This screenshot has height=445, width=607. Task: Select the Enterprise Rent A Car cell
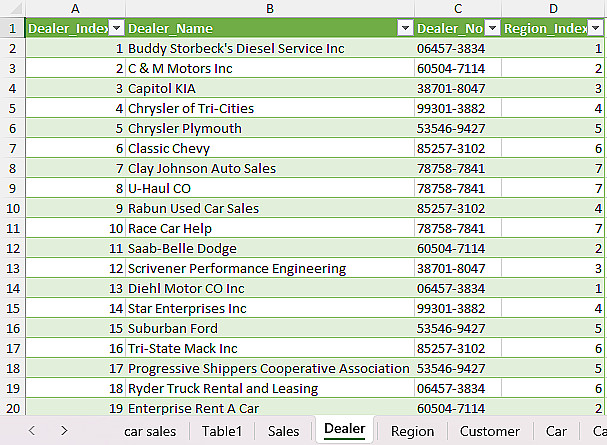tap(270, 408)
